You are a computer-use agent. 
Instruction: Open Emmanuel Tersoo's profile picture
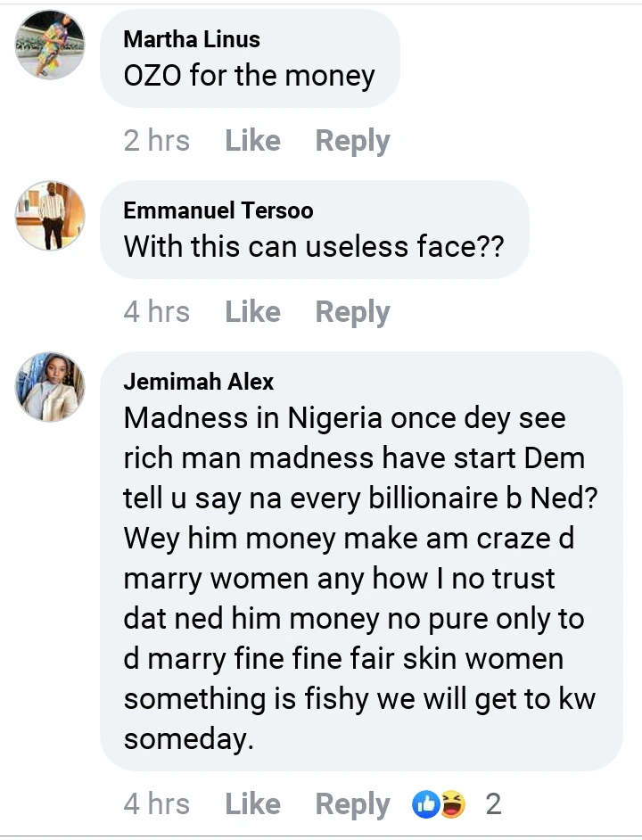pyautogui.click(x=50, y=216)
